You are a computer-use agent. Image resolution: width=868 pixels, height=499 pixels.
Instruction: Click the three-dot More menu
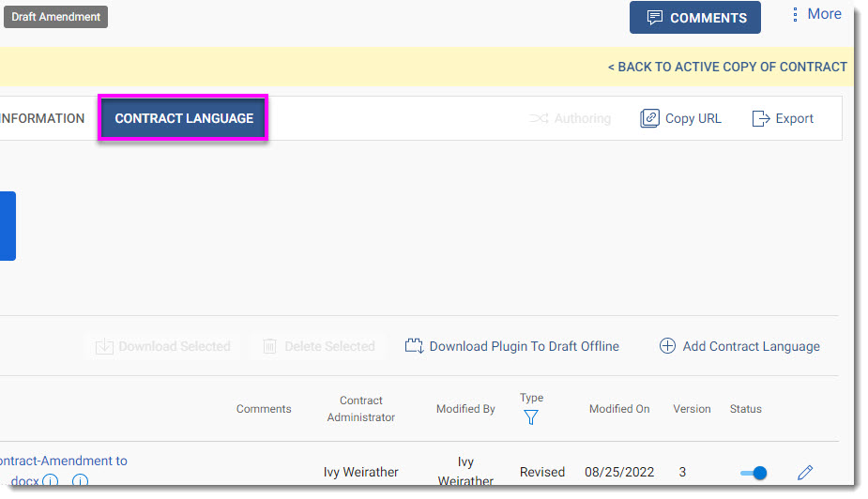click(x=795, y=14)
